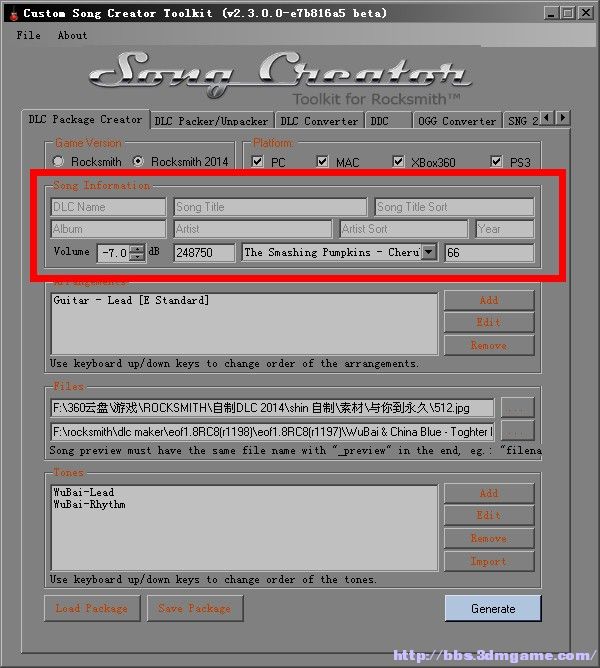Open the About menu

pos(72,35)
